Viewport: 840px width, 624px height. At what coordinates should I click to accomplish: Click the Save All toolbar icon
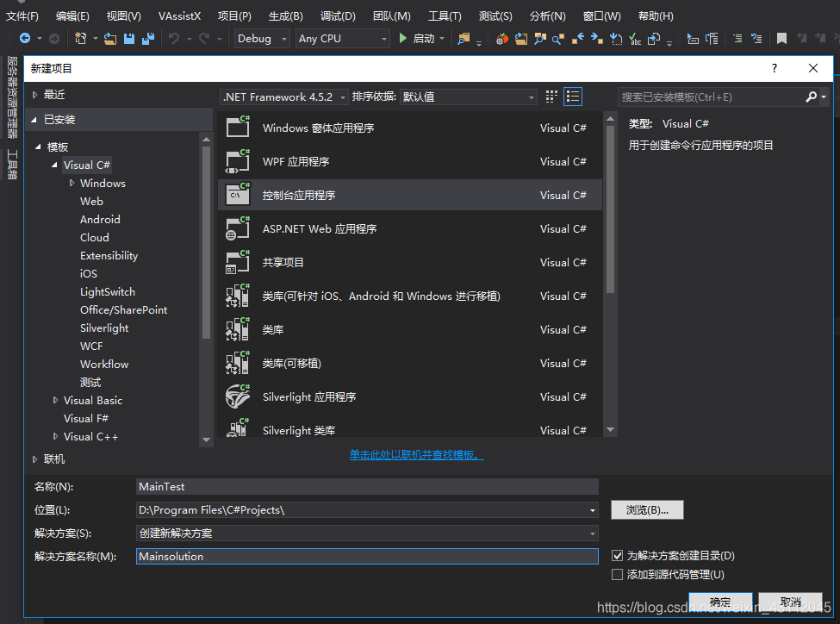point(148,39)
